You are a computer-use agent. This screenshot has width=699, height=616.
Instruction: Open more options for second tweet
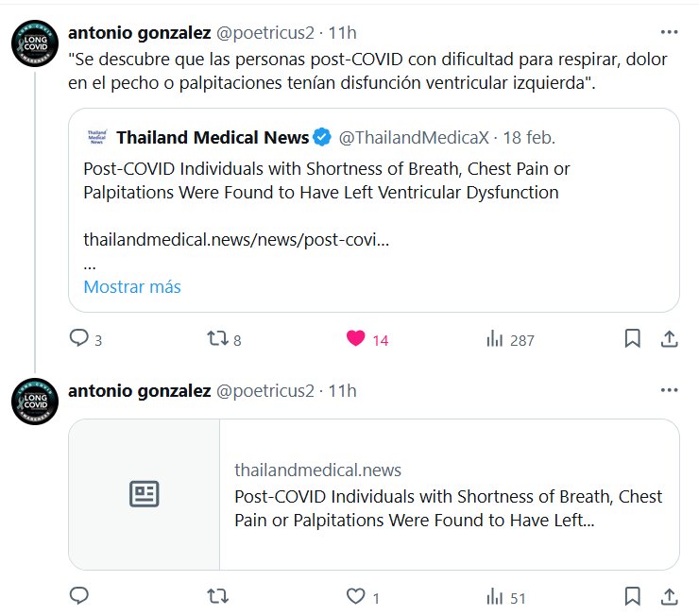pos(669,389)
